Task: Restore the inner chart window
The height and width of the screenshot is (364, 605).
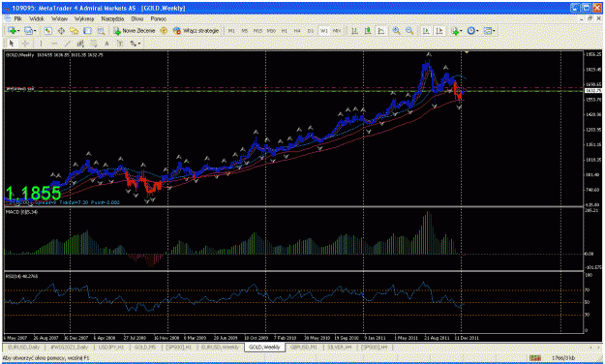Action: tap(590, 18)
